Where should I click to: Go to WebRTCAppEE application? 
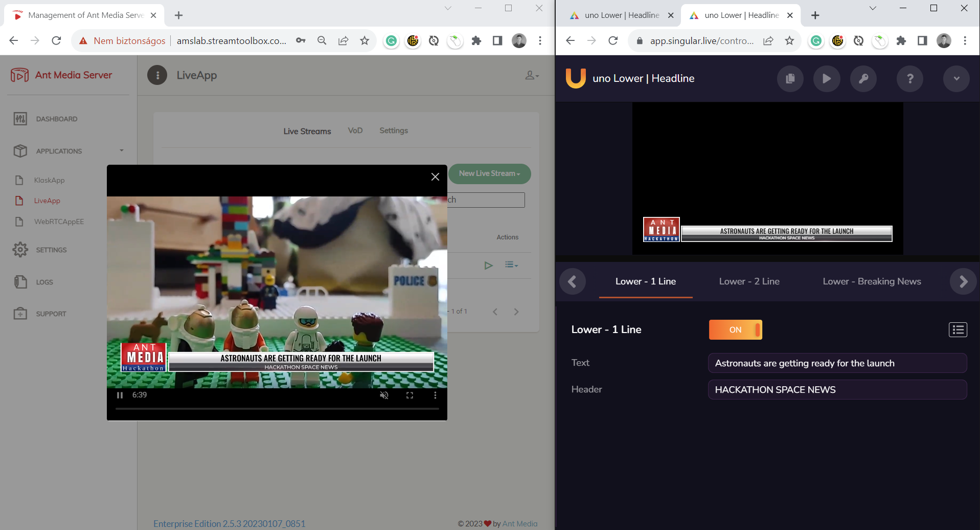(59, 222)
